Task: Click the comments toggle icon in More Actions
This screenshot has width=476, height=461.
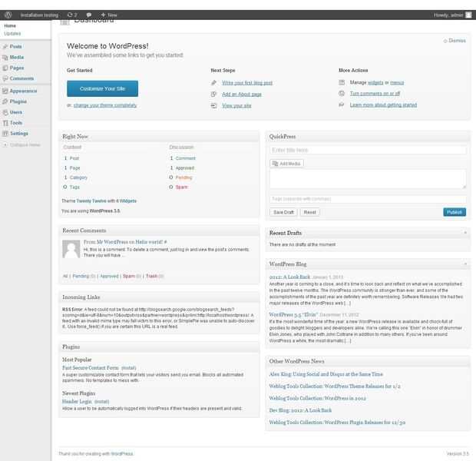Action: [x=342, y=93]
